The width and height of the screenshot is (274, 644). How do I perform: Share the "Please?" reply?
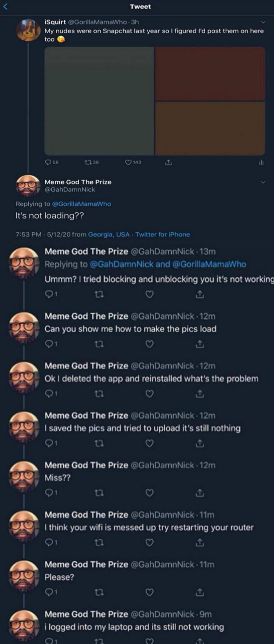(200, 592)
